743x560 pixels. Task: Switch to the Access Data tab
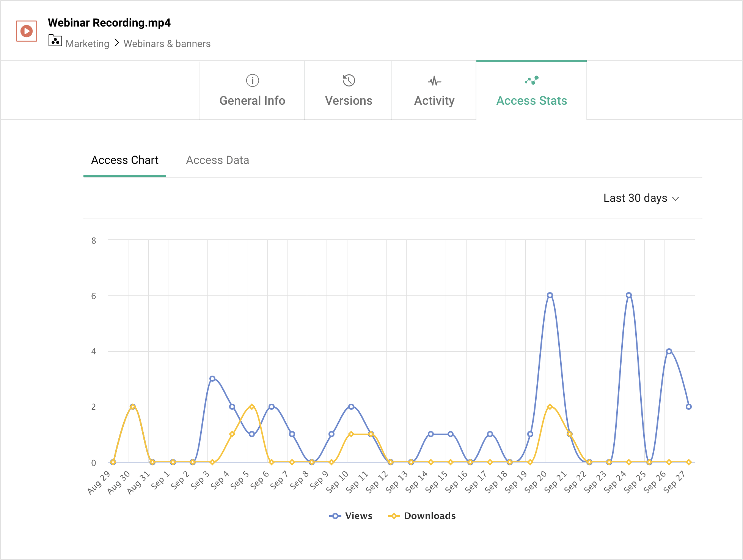[217, 160]
